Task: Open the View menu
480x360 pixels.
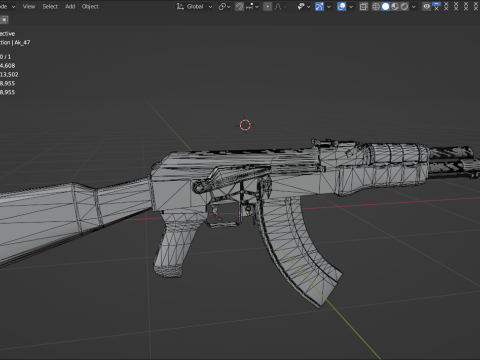Action: tap(29, 6)
